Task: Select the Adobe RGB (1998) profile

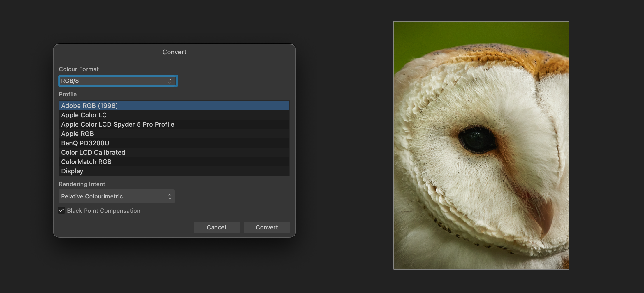Action: [x=174, y=106]
